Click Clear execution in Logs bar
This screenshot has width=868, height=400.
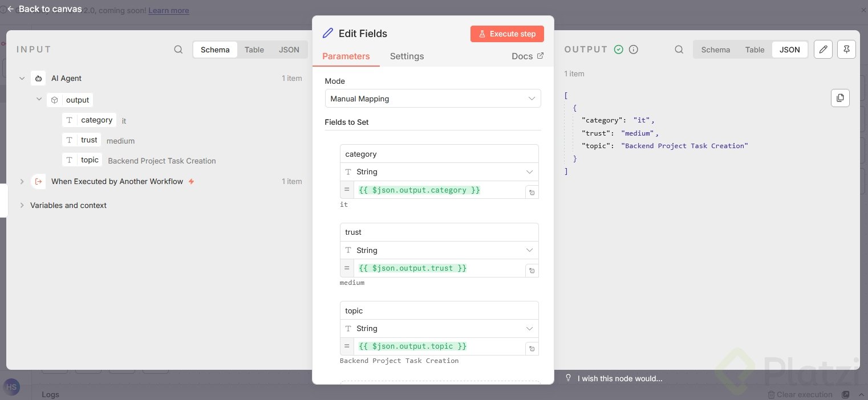click(x=800, y=394)
